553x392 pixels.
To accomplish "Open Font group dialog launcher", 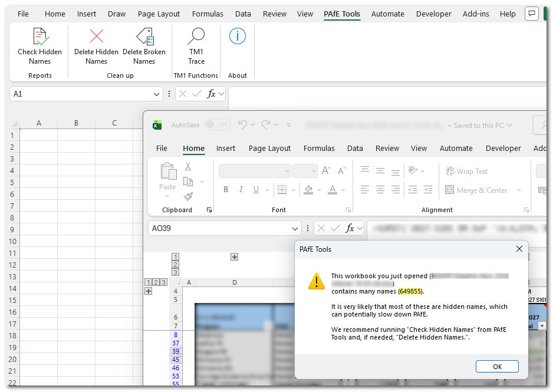I will 348,210.
